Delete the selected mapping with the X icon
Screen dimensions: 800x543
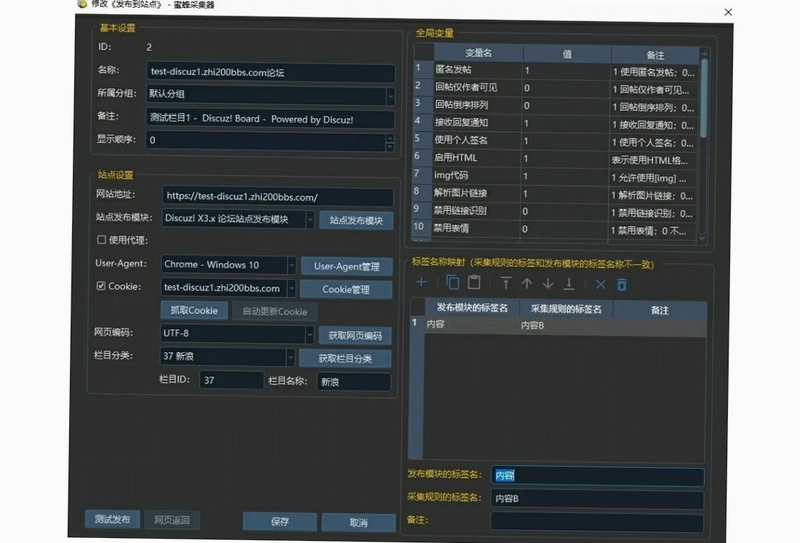coord(601,284)
